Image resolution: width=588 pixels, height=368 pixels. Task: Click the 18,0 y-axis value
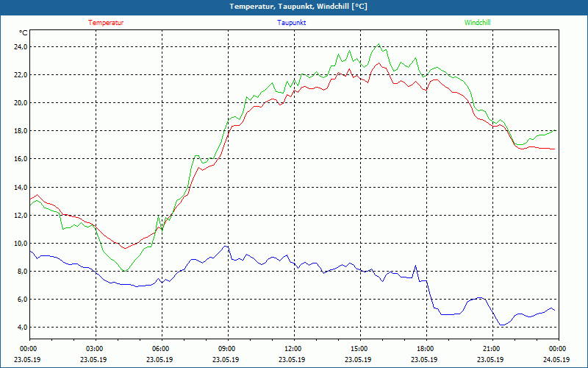(21, 131)
